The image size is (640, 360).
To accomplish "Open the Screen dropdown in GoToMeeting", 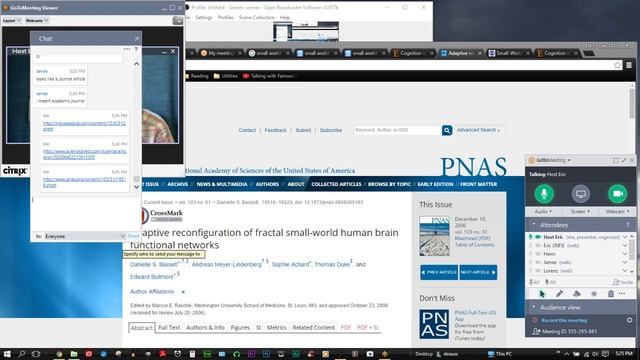I will 580,211.
